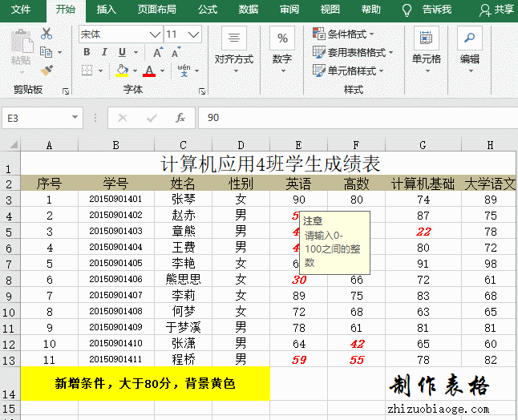Image resolution: width=518 pixels, height=420 pixels.
Task: Apply yellow fill color bucket
Action: pyautogui.click(x=122, y=71)
